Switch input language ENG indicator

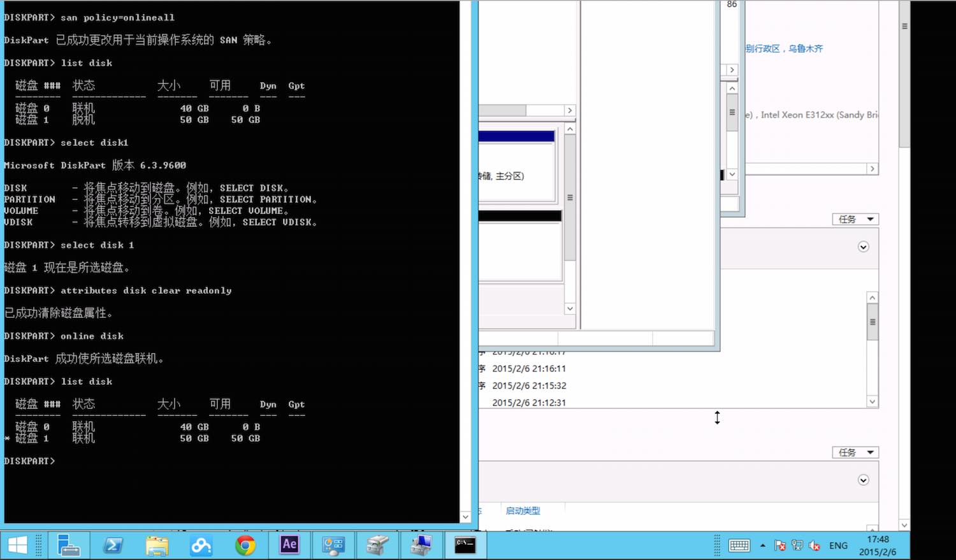pyautogui.click(x=838, y=545)
